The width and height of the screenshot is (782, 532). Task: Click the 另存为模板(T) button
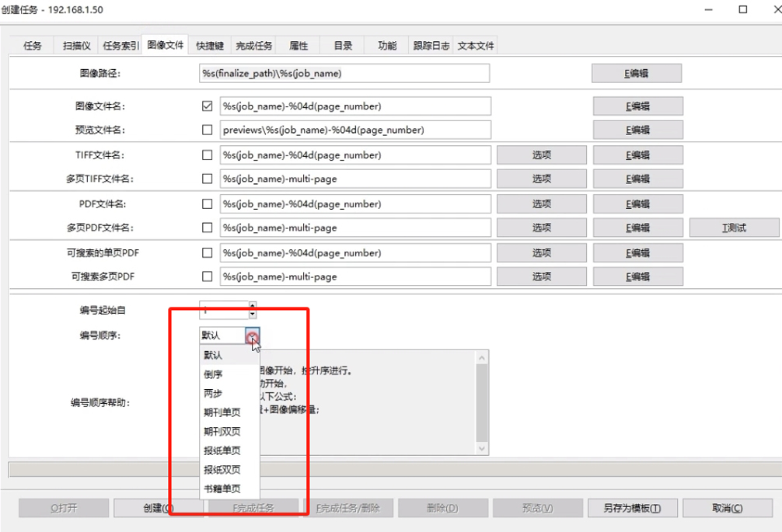pyautogui.click(x=632, y=508)
